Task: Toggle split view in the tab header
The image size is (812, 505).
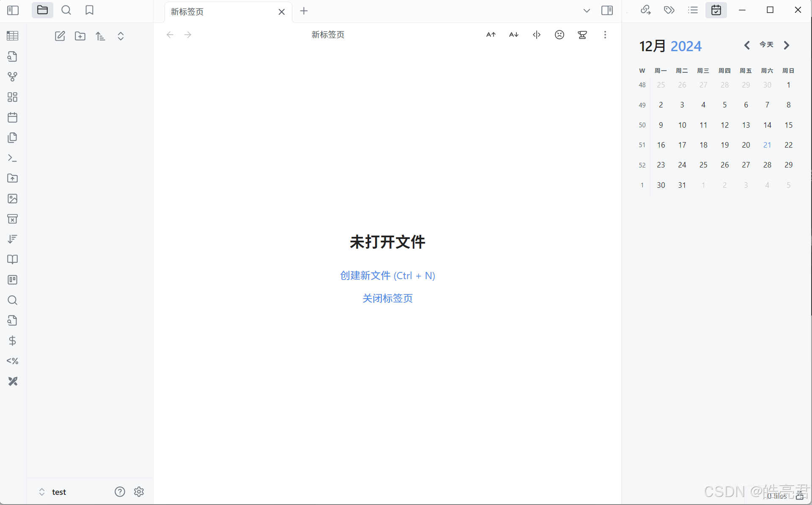Action: pyautogui.click(x=536, y=35)
